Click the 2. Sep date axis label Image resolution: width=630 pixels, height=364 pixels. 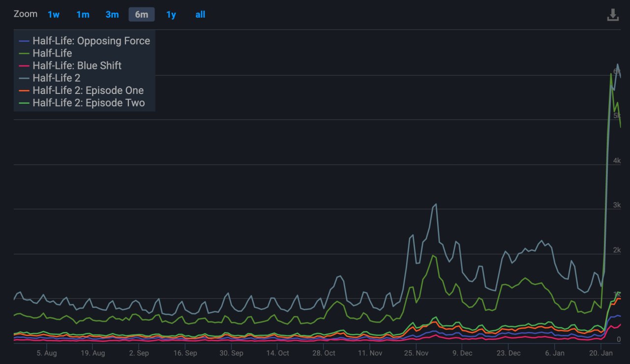tap(139, 353)
